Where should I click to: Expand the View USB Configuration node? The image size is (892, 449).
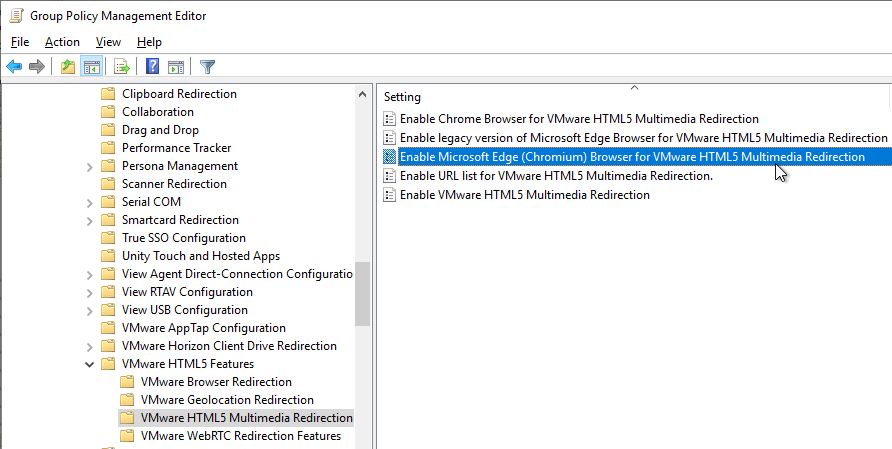[89, 311]
